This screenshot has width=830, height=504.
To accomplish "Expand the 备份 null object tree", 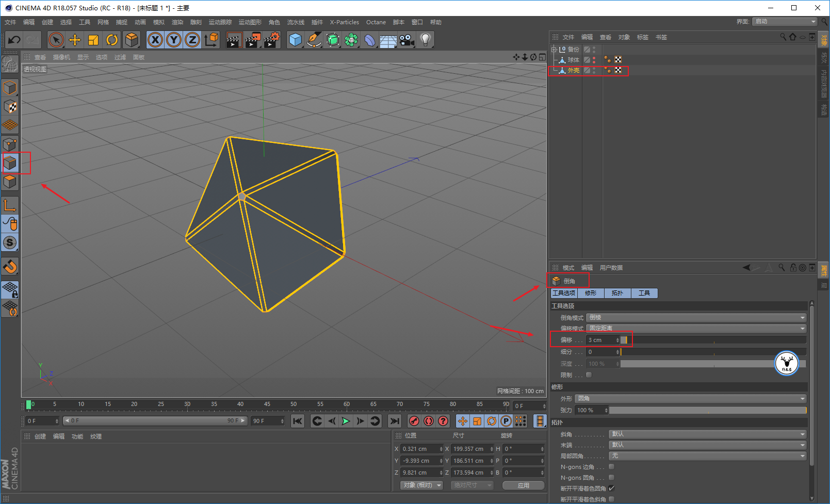I will tap(554, 50).
